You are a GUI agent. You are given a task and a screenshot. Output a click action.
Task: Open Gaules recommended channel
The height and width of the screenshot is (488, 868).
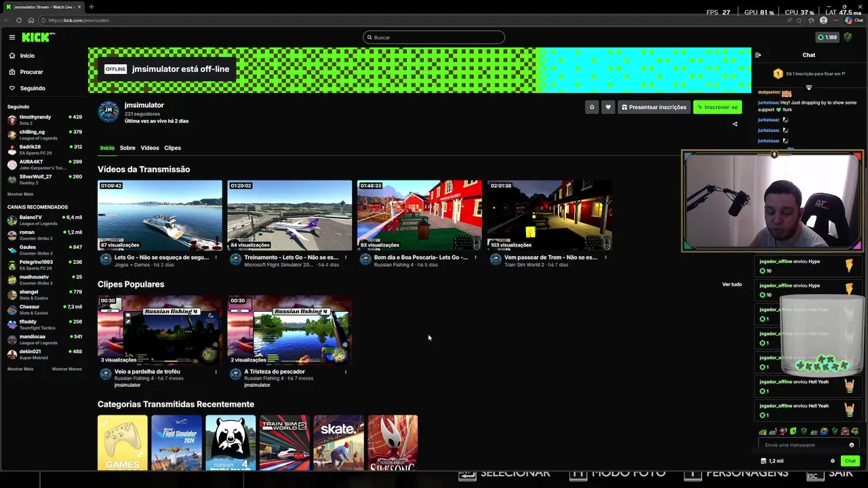[45, 250]
